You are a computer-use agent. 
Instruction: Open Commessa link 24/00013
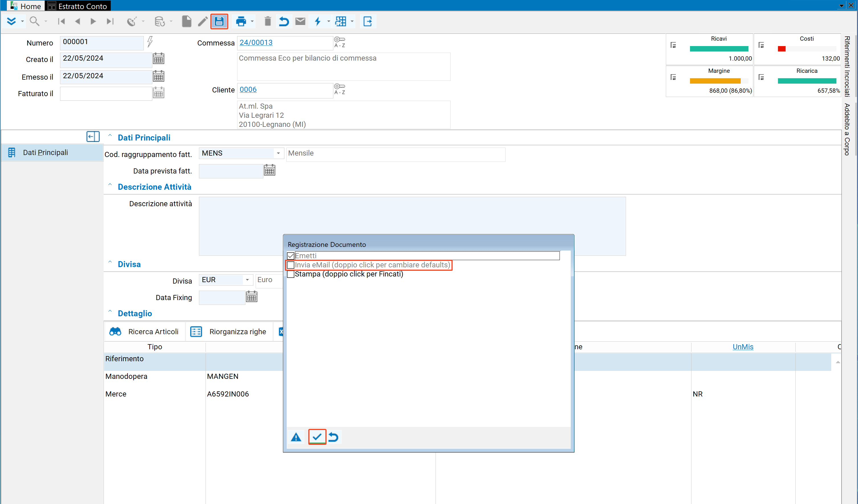pos(256,42)
